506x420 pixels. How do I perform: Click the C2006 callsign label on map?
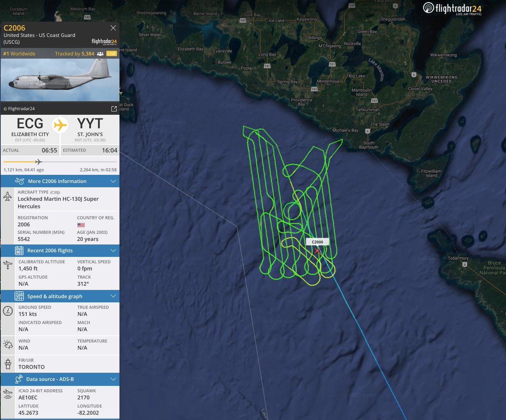point(318,242)
